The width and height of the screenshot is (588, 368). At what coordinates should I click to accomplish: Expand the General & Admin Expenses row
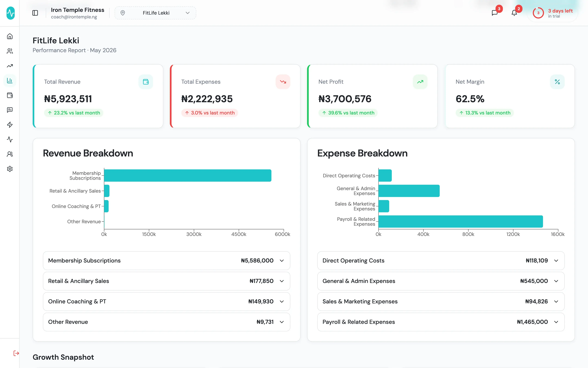[441, 281]
